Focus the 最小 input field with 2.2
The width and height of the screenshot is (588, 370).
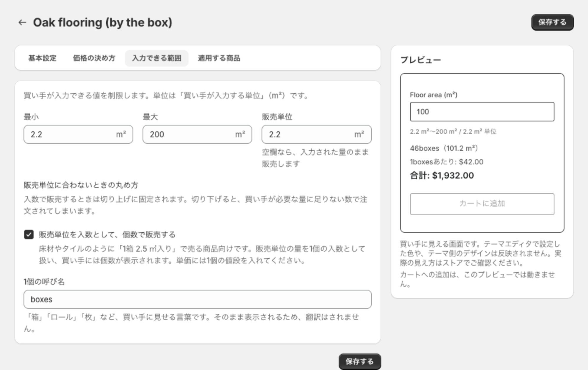[78, 135]
